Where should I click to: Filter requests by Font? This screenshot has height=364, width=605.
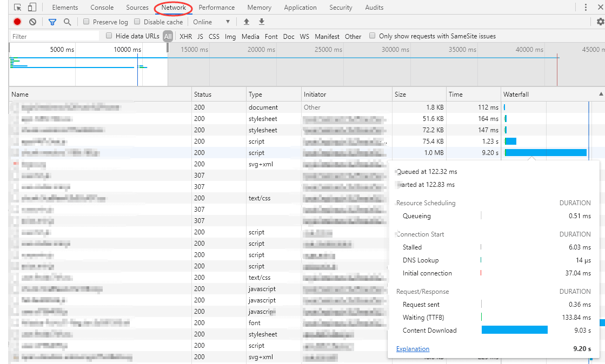pos(271,36)
